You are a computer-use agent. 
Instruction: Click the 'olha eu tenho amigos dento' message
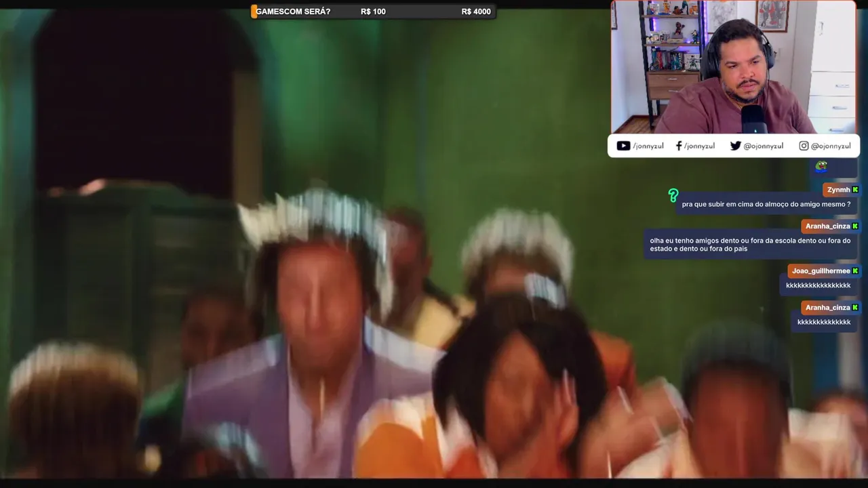click(x=750, y=245)
